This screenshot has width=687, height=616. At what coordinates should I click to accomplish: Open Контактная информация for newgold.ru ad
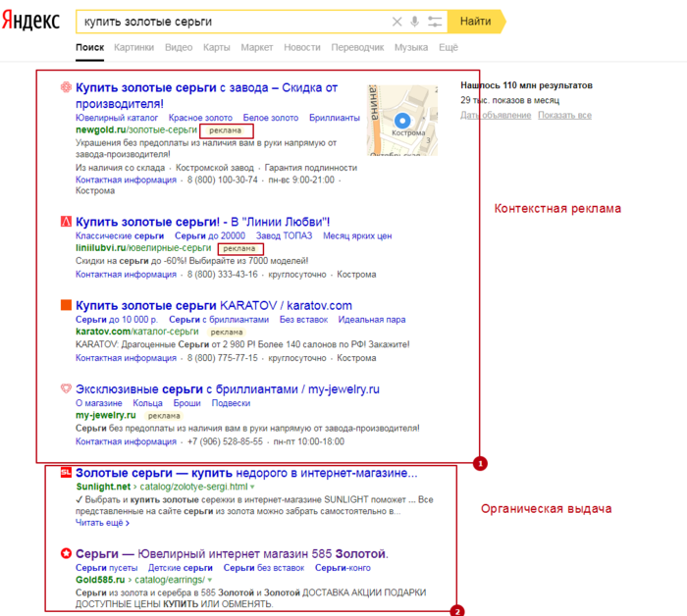coord(126,180)
